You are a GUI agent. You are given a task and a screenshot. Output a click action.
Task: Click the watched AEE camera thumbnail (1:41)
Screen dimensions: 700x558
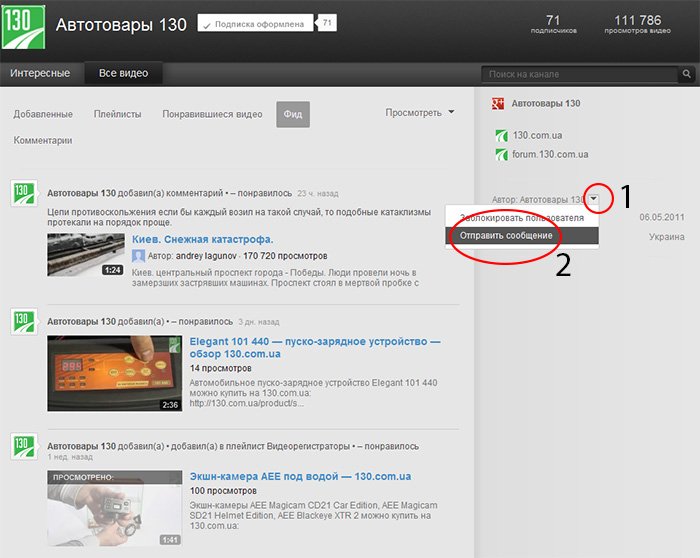click(x=115, y=508)
